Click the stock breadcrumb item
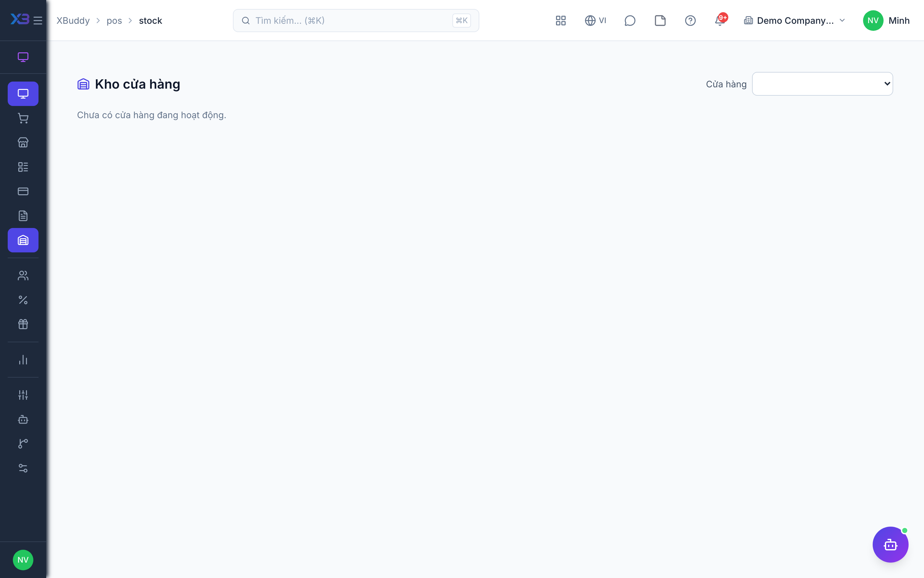Viewport: 924px width, 578px height. pyautogui.click(x=150, y=21)
